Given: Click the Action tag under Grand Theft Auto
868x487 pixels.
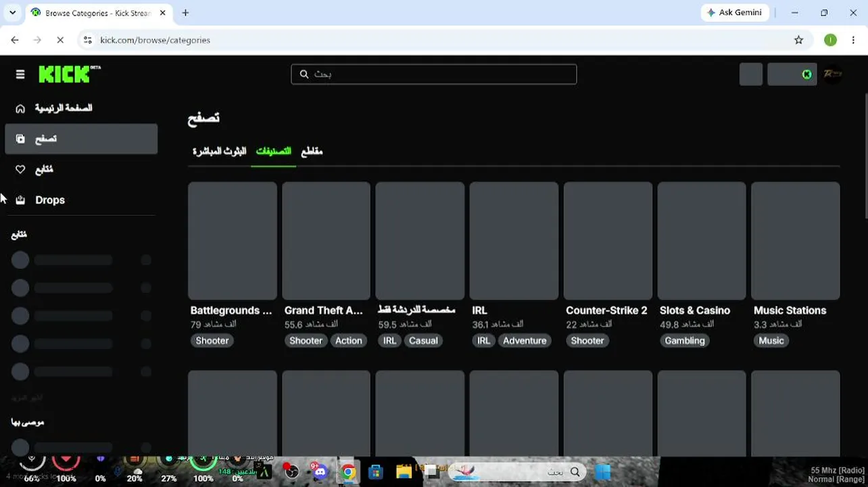Looking at the screenshot, I should point(349,341).
